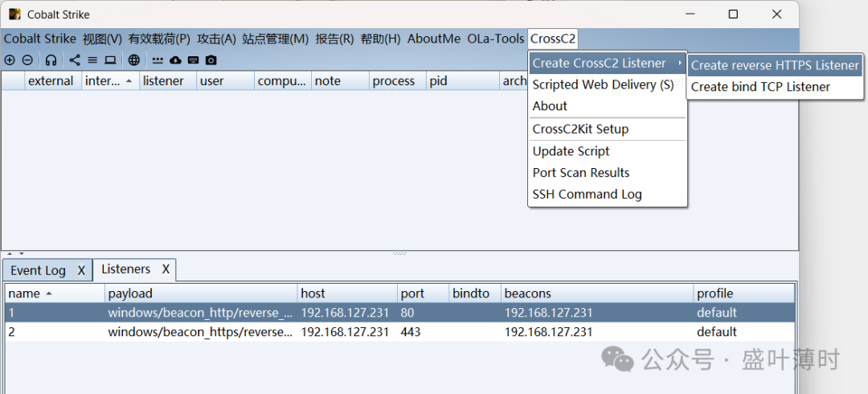Choose Create reverse HTTPS Listener
Viewport: 868px width, 394px height.
(x=775, y=65)
